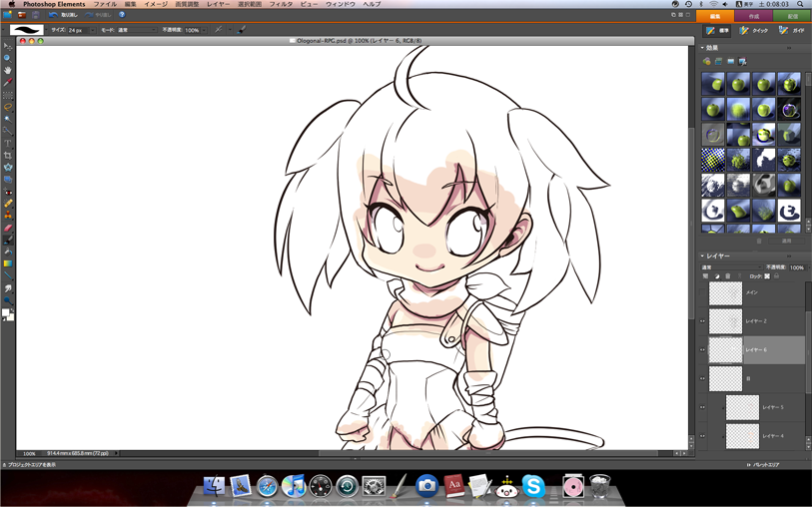Hide レイヤー 6 using its eye icon
812x507 pixels.
(x=703, y=350)
